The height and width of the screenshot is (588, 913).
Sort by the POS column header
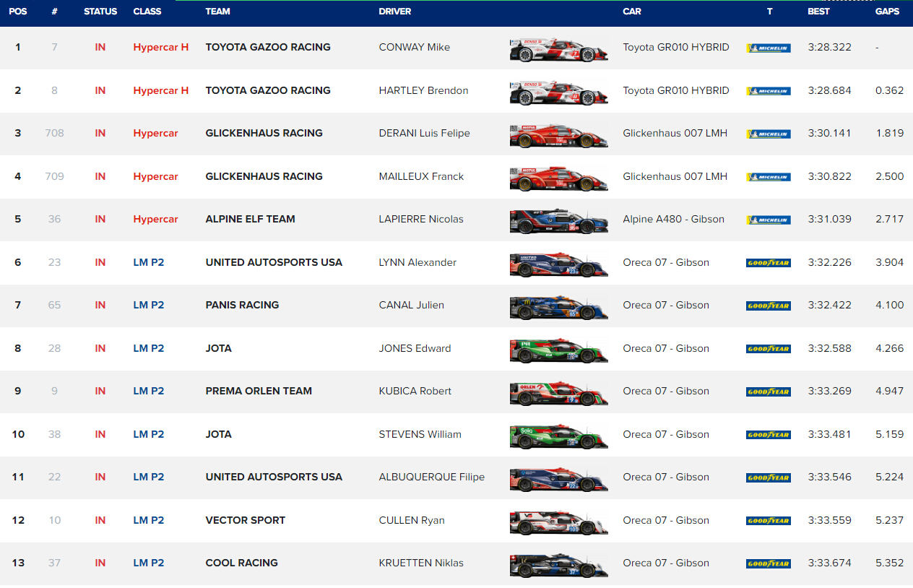(18, 12)
